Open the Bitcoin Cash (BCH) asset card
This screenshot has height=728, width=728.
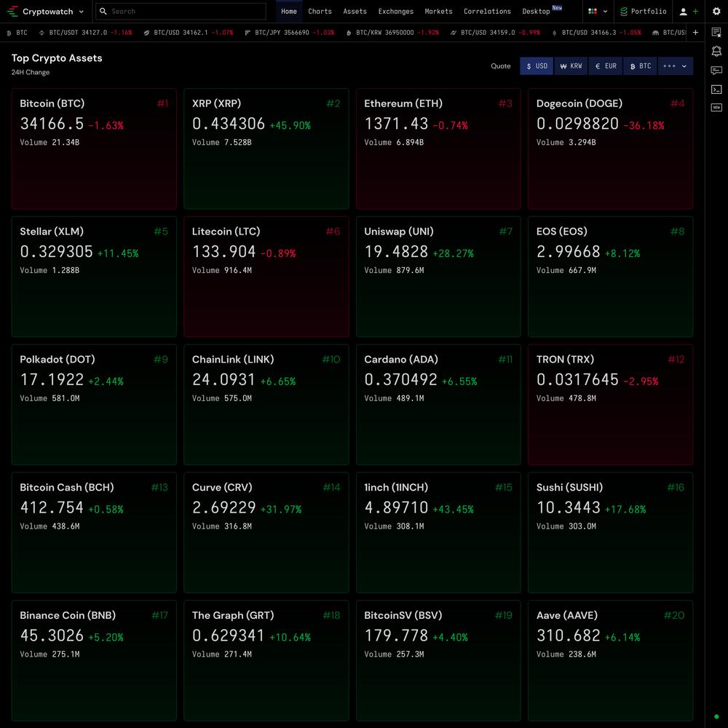(94, 533)
